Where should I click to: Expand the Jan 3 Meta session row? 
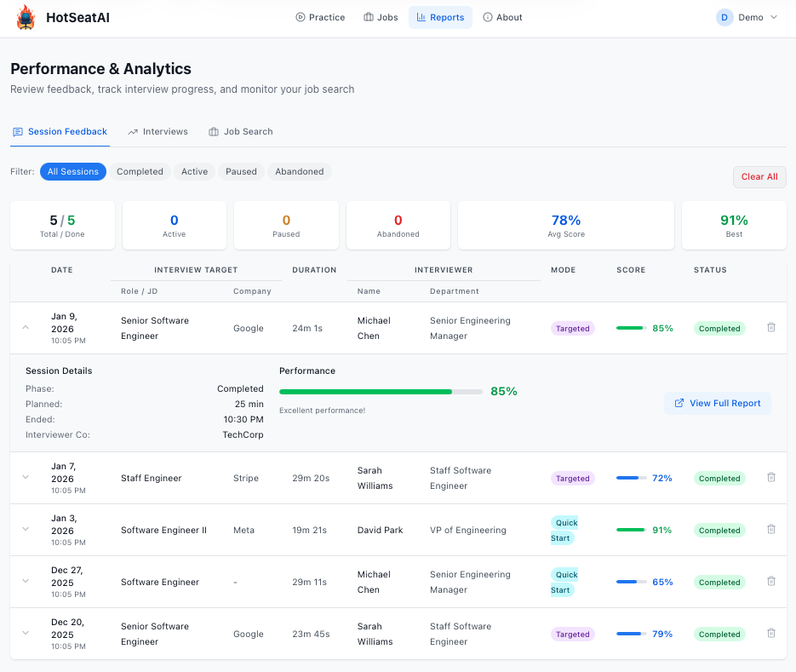[26, 530]
